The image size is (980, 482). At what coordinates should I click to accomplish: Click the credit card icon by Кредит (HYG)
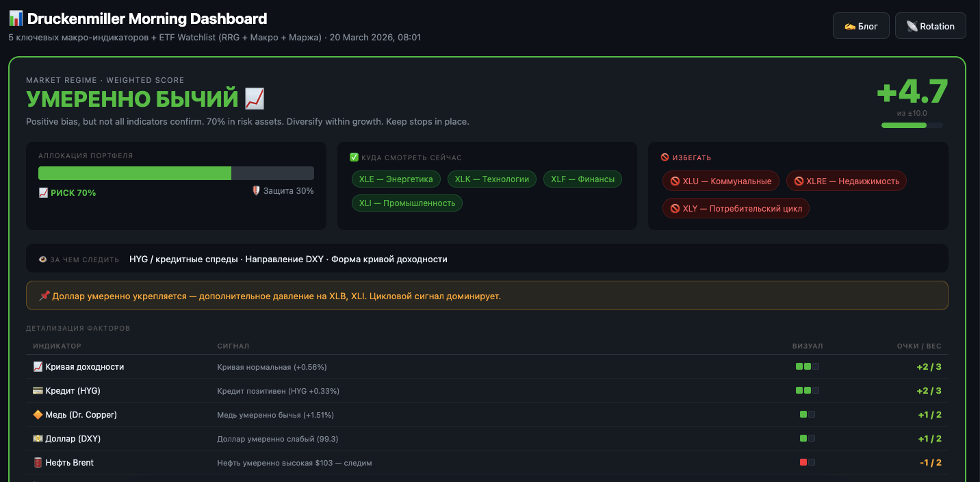tap(38, 391)
